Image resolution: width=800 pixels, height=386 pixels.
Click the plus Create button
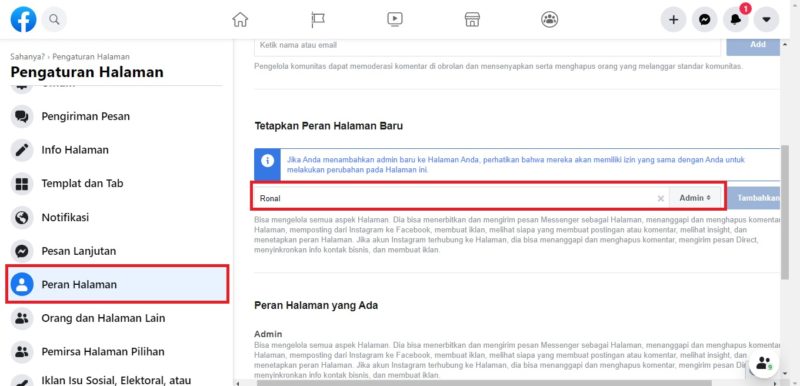tap(673, 20)
